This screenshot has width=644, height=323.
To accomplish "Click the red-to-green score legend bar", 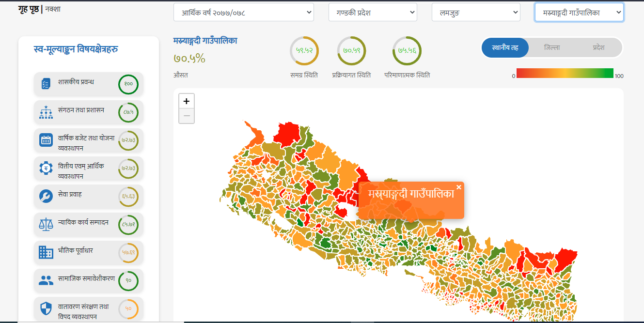I will [565, 73].
